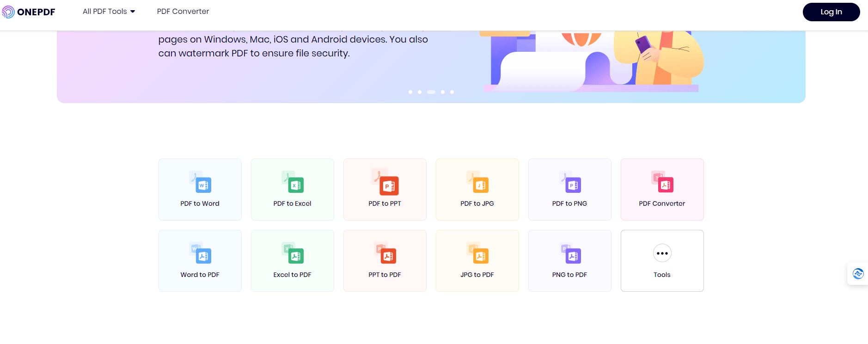Open PDF Converter in the top navigation

coord(183,12)
